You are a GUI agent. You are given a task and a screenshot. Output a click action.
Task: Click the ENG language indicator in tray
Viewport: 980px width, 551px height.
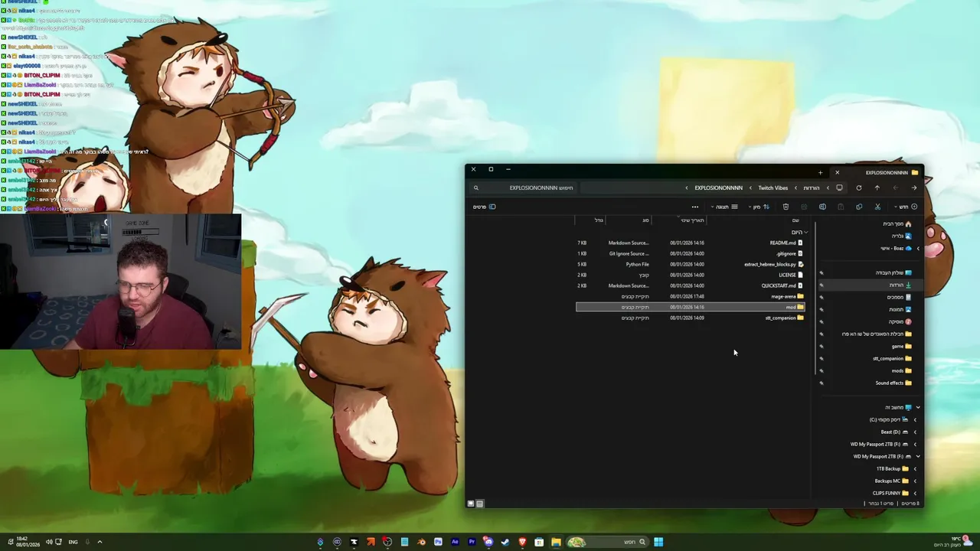tap(73, 542)
